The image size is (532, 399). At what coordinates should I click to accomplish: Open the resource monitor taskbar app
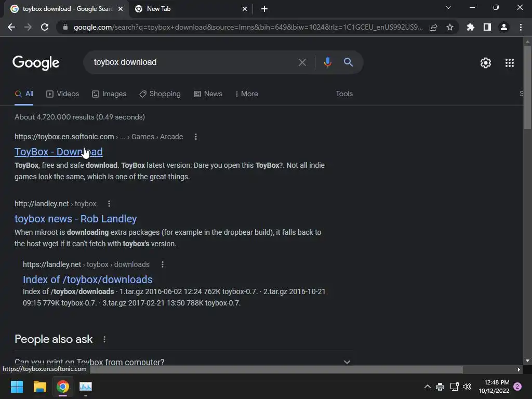coord(86,387)
